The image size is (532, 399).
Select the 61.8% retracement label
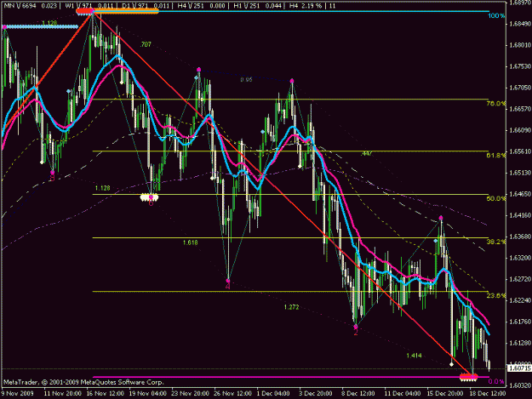tap(495, 155)
